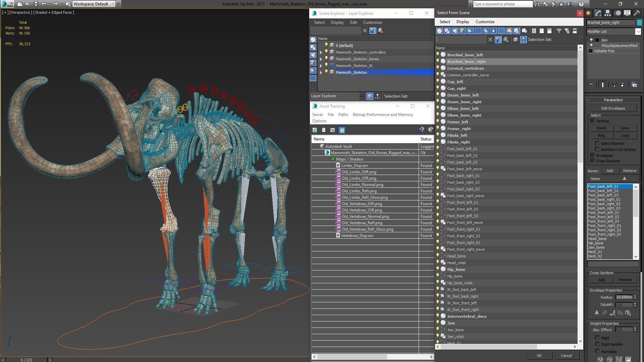Toggle the Envelopes checkbox

[x=592, y=156]
